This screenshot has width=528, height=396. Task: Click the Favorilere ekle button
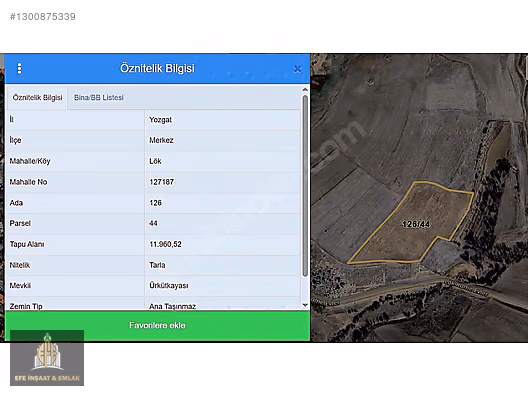(x=157, y=326)
